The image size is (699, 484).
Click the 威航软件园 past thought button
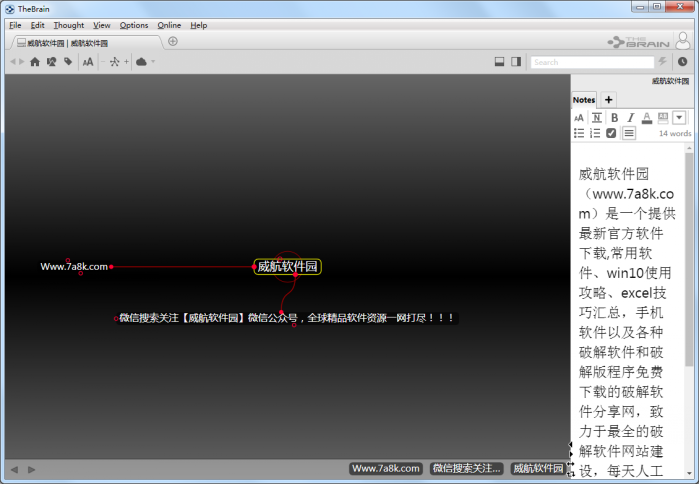[x=538, y=468]
